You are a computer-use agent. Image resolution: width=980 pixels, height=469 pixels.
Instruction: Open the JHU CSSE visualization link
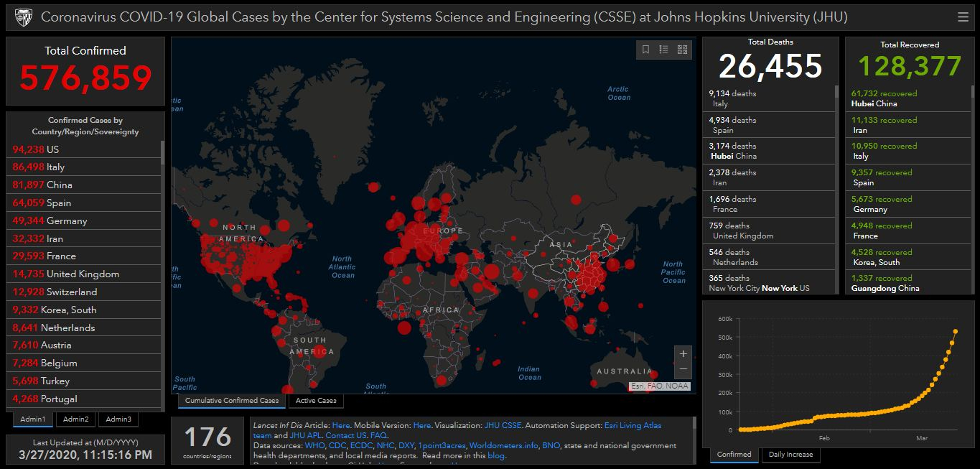pos(502,426)
